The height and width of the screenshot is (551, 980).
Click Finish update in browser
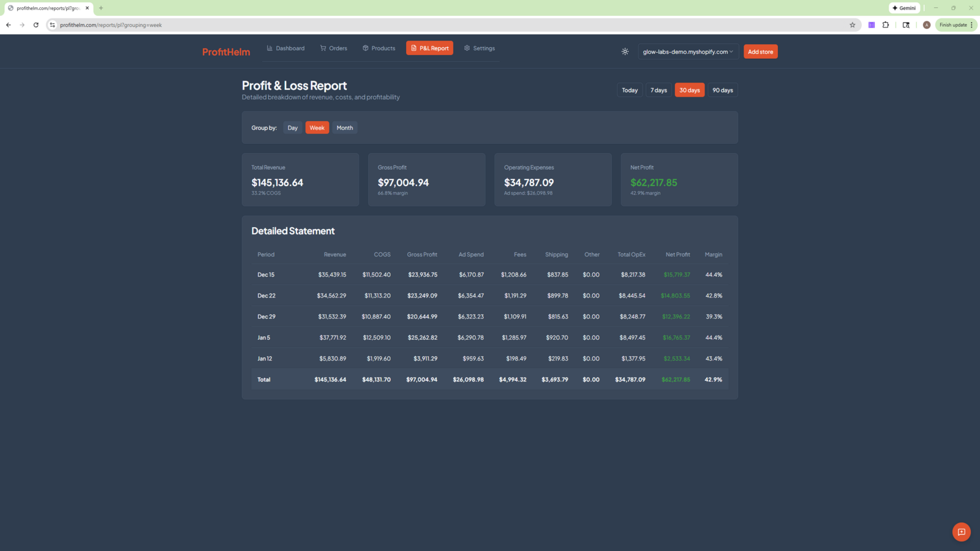click(956, 25)
